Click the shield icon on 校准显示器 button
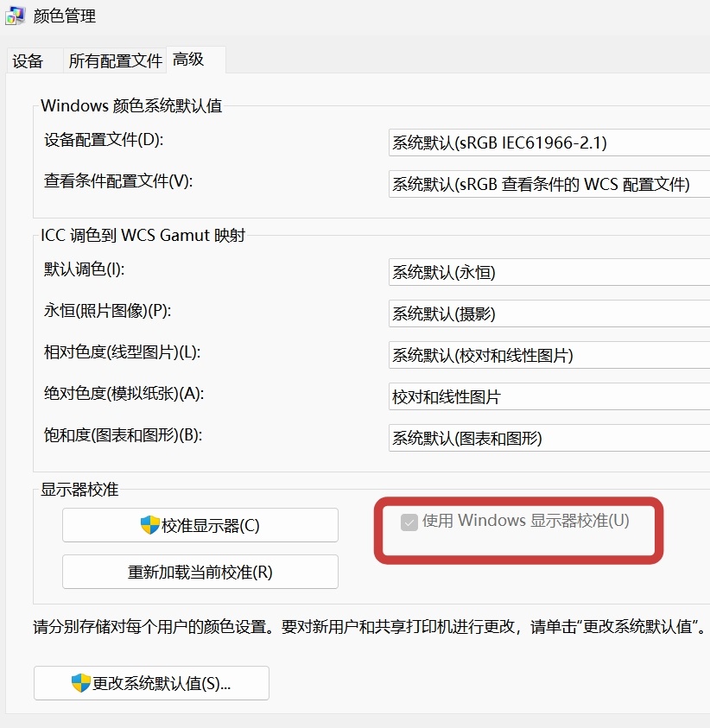This screenshot has height=728, width=710. click(x=150, y=525)
